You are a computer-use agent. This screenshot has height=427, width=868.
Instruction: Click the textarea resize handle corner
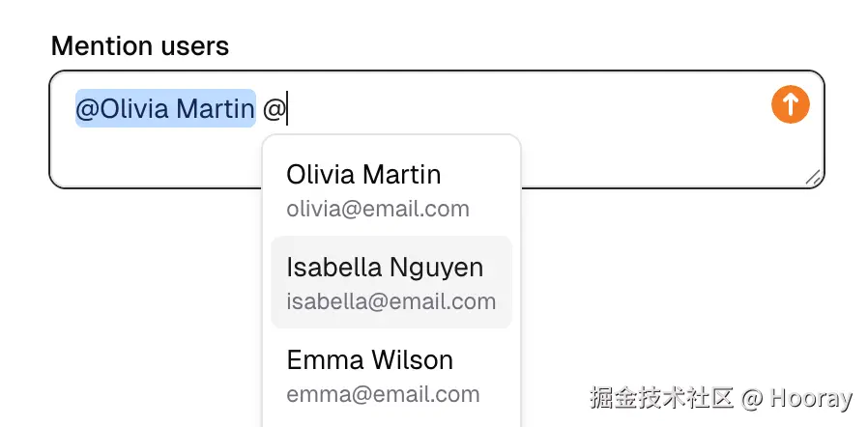point(813,177)
